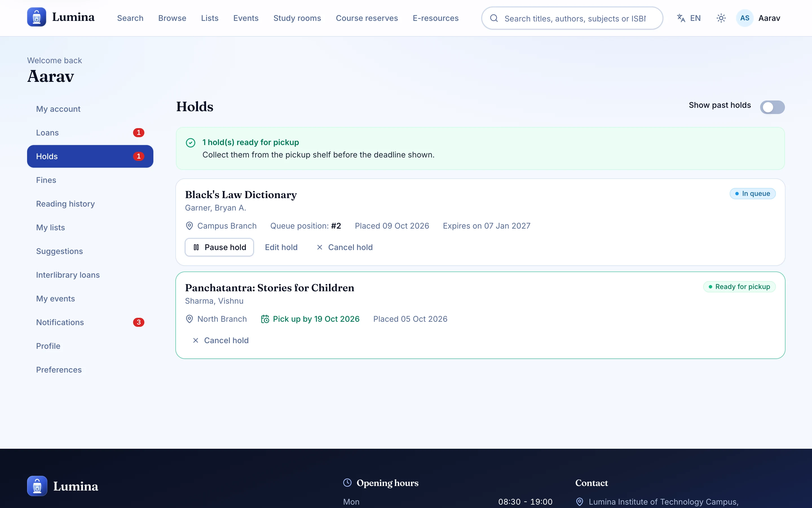Click author Garner, Bryan A.

(215, 208)
